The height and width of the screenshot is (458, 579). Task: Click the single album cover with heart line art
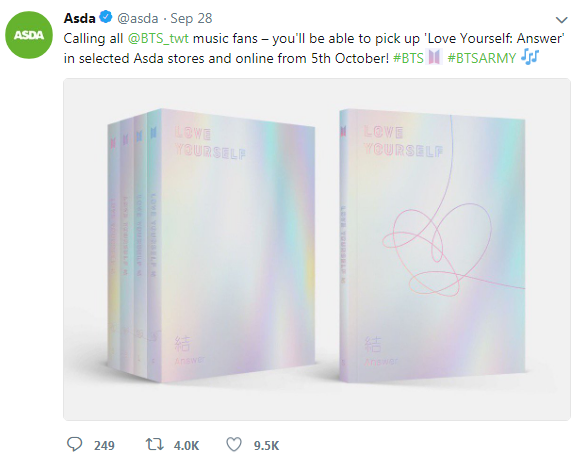[432, 246]
